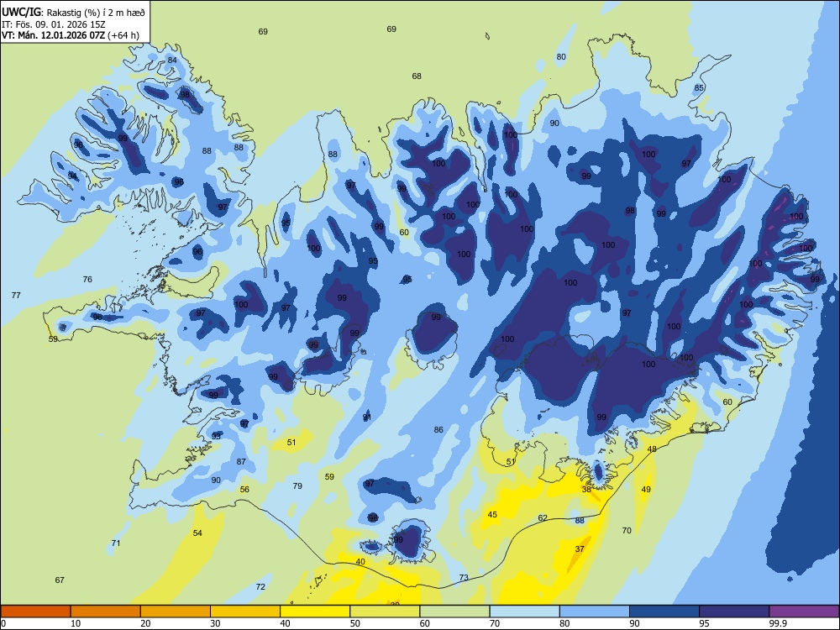Image resolution: width=840 pixels, height=630 pixels.
Task: Click the value '68' over the northern sea
Action: 417,76
